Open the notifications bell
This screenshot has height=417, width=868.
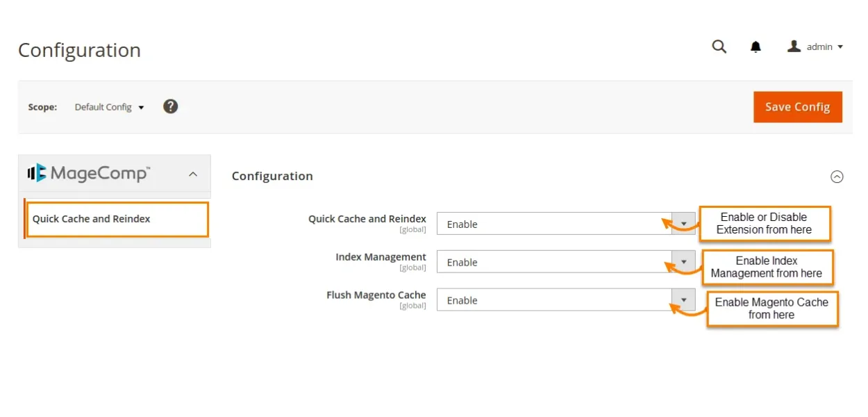[x=756, y=47]
